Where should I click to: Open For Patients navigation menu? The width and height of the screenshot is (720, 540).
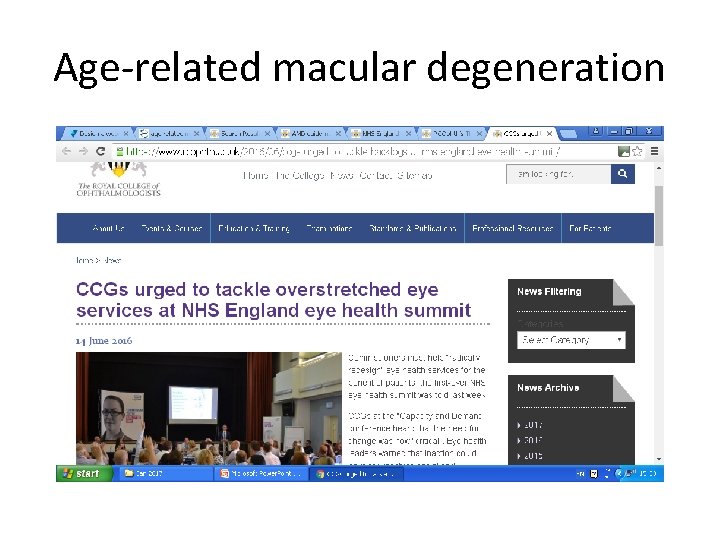tap(590, 228)
